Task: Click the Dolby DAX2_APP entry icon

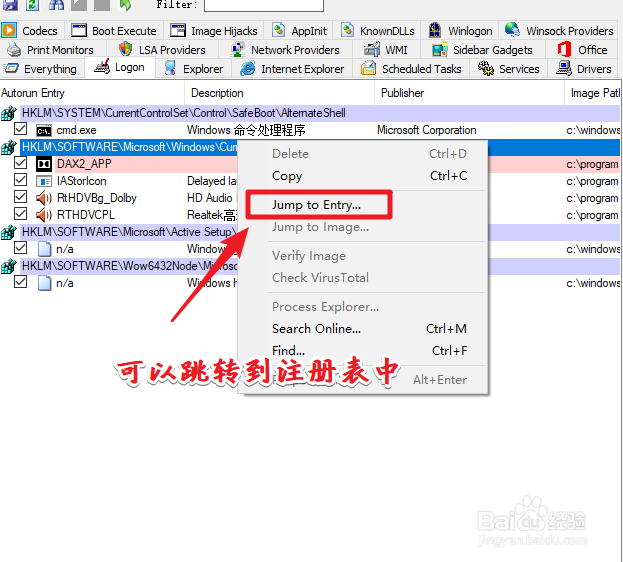Action: [44, 164]
